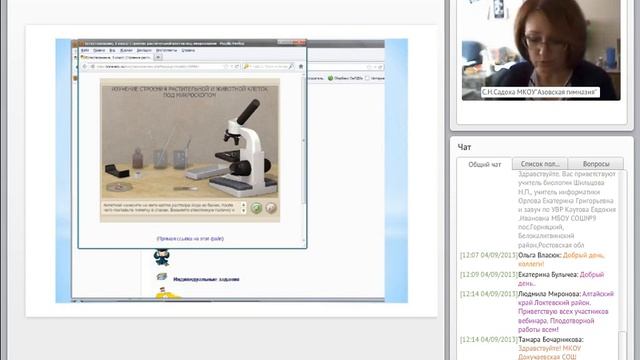Go back with Firefox back arrow

85,66
